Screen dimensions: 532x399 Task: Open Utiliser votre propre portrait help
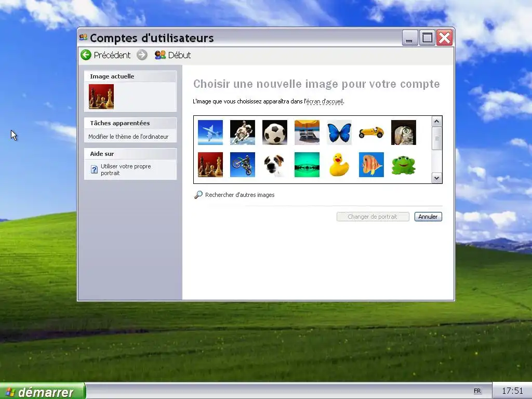coord(126,170)
